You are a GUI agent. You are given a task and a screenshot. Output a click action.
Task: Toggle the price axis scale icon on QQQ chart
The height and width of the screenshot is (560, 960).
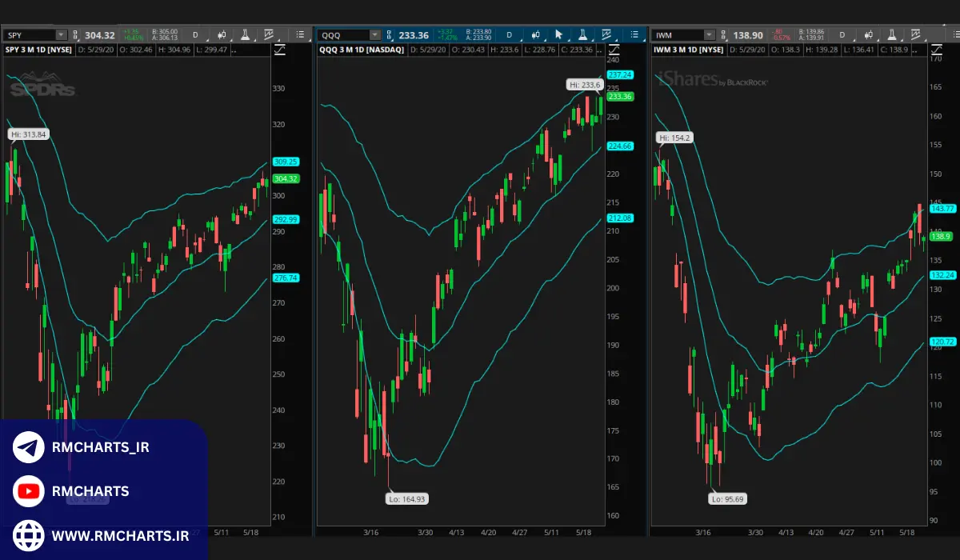(x=614, y=50)
